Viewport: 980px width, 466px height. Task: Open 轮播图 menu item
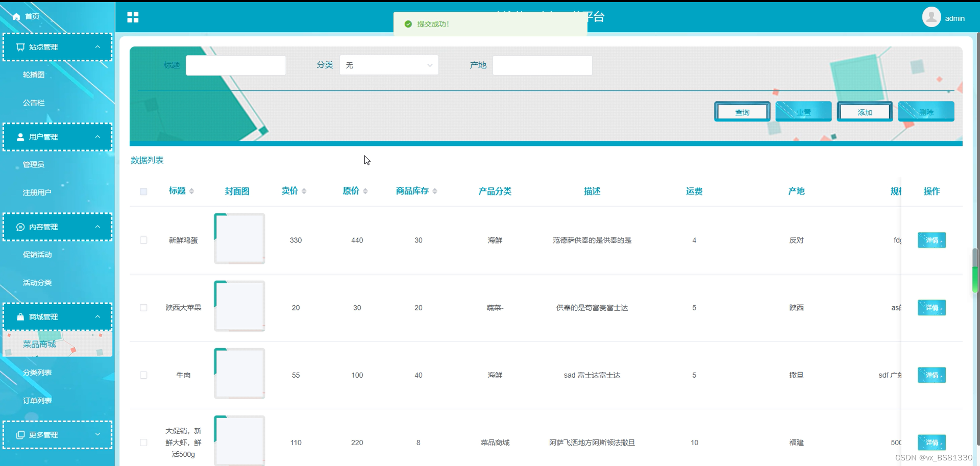[34, 75]
